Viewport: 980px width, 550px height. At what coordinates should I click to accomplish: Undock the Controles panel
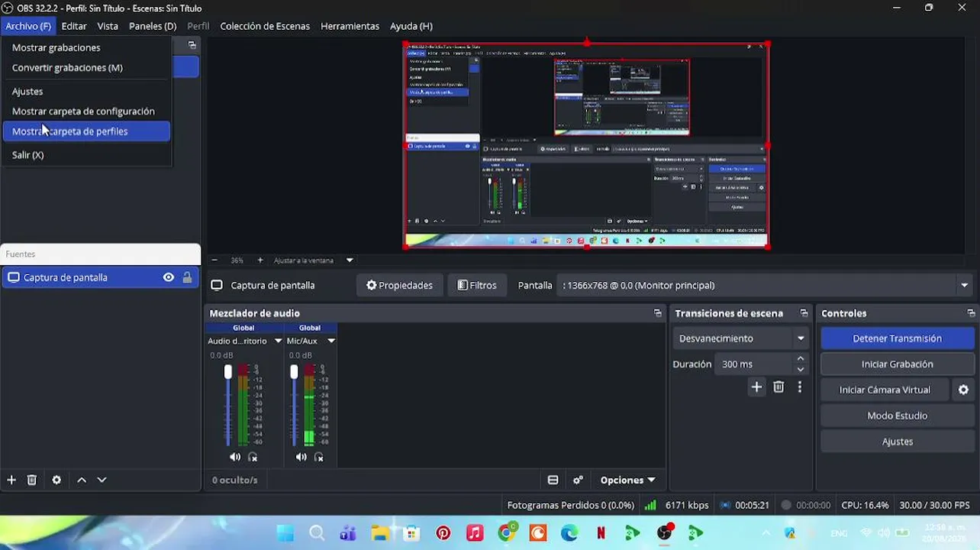971,313
